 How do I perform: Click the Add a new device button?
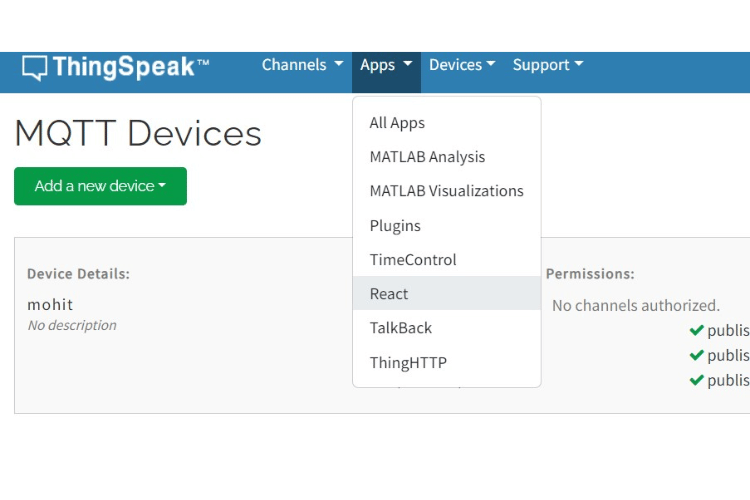coord(100,186)
